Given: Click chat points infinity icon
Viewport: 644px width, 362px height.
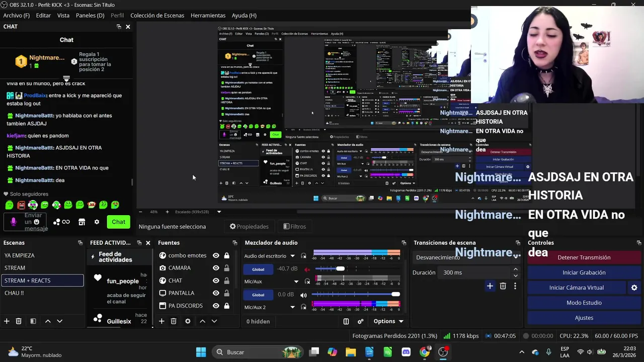Looking at the screenshot, I should tap(62, 222).
